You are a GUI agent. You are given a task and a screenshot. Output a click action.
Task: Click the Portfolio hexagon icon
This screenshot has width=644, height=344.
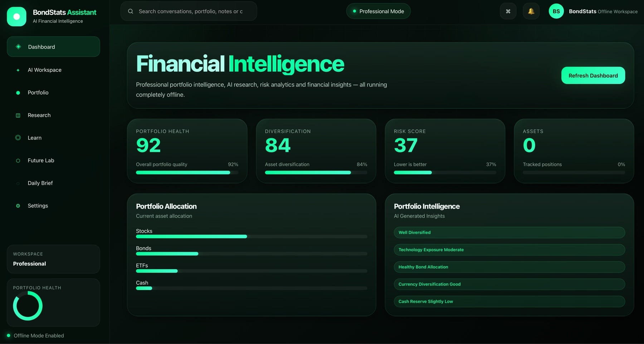[18, 93]
